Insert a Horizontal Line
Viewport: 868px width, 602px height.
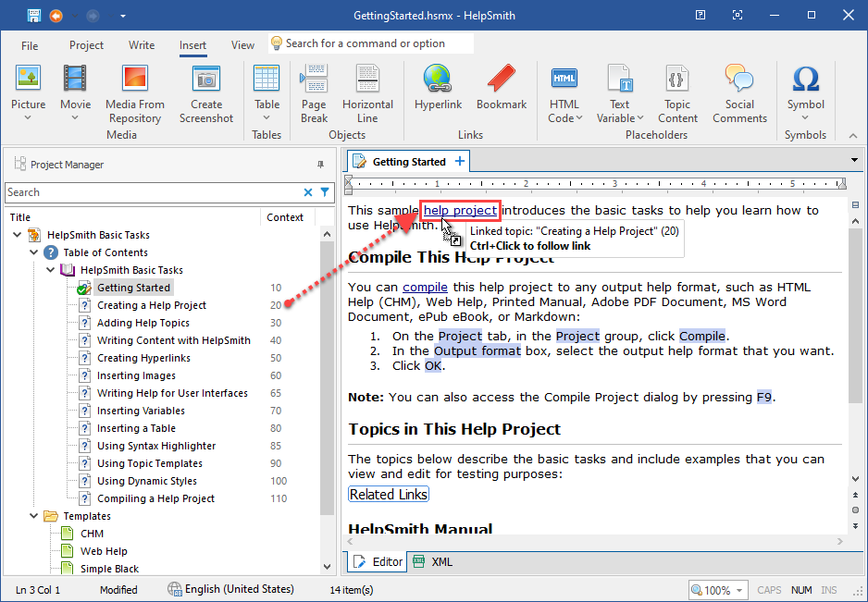coord(367,94)
